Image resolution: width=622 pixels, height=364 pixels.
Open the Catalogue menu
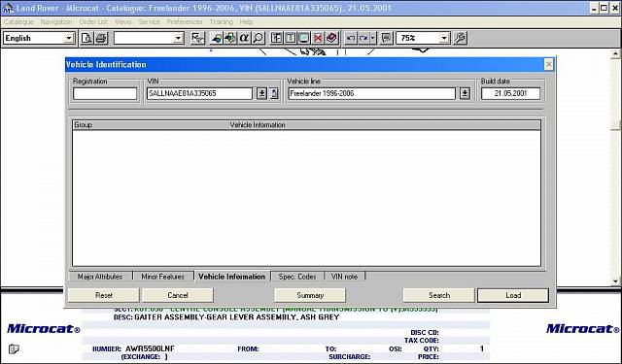pyautogui.click(x=18, y=21)
